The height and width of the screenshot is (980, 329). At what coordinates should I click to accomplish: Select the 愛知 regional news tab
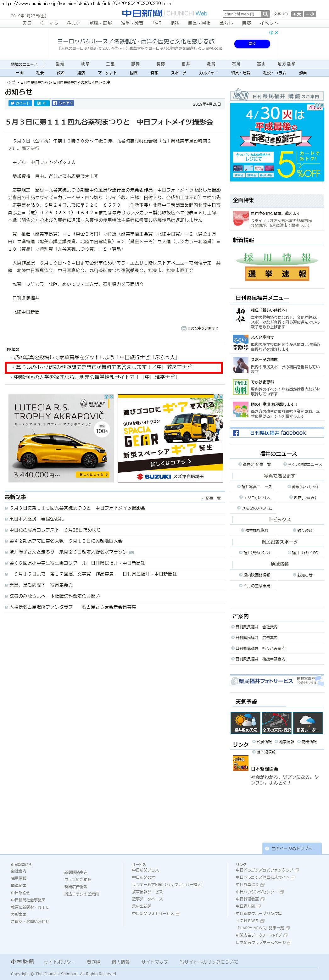60,64
